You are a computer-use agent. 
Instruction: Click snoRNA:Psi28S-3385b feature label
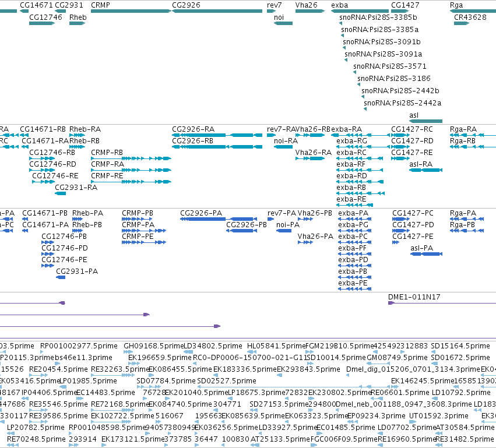[378, 17]
